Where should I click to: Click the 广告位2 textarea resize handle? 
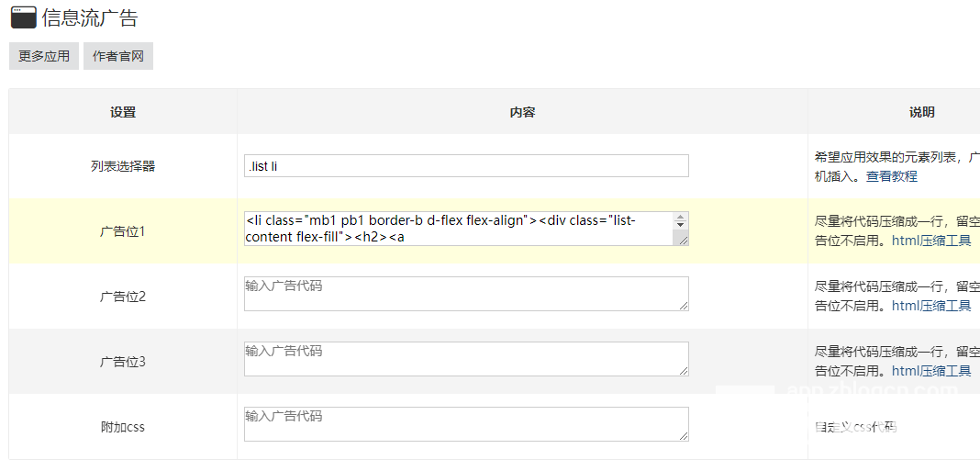684,306
